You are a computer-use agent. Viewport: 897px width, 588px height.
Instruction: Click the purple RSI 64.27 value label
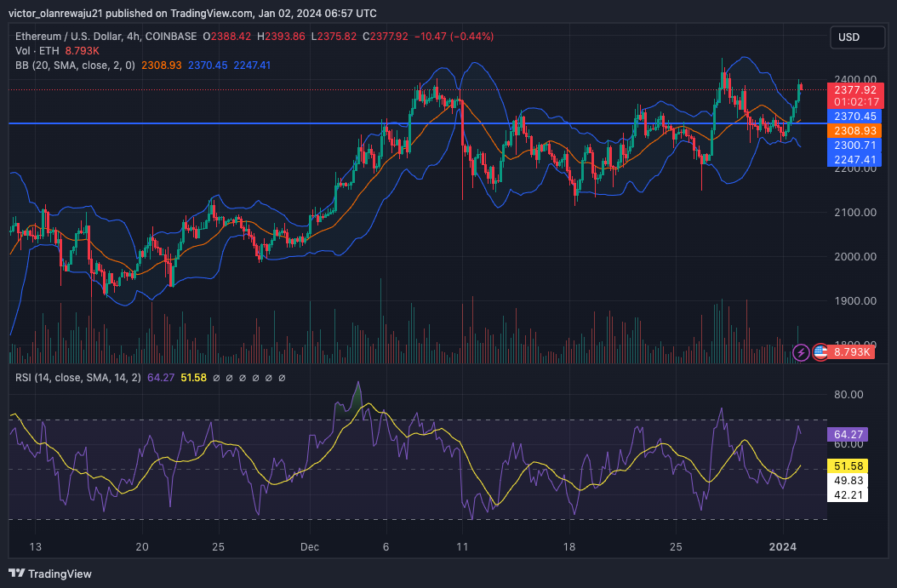coord(848,435)
